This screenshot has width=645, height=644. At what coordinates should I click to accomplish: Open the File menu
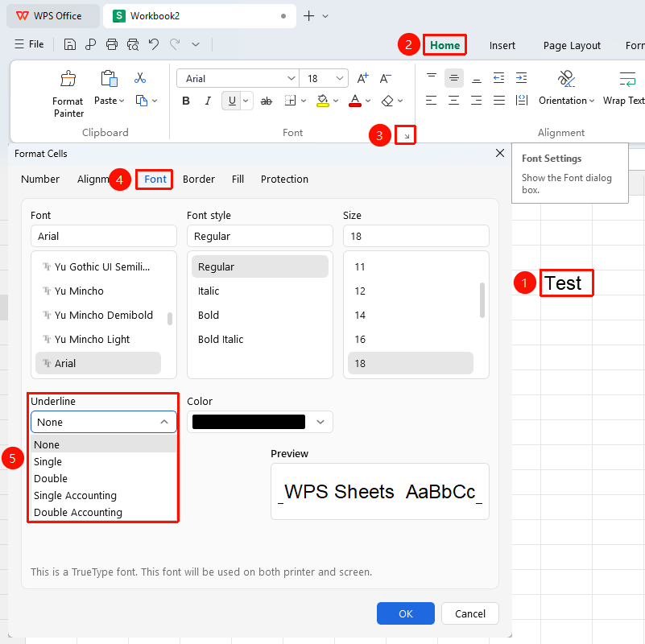pos(29,44)
